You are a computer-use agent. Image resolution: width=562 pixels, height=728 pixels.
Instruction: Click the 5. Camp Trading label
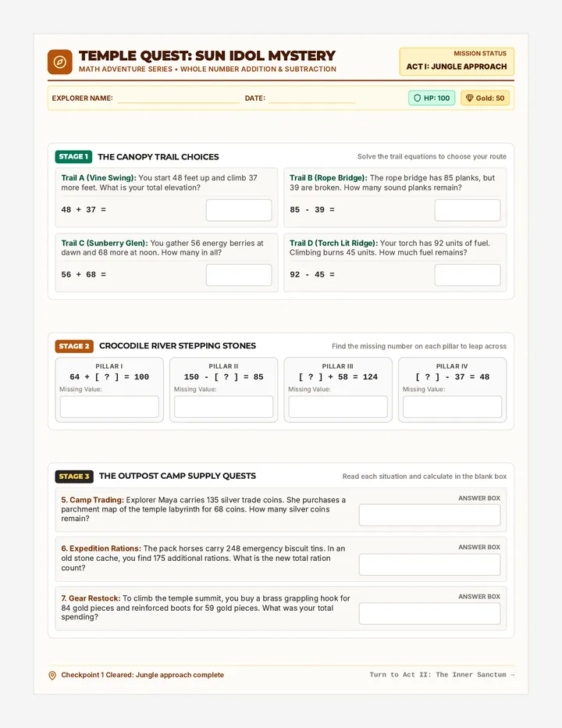(x=93, y=500)
